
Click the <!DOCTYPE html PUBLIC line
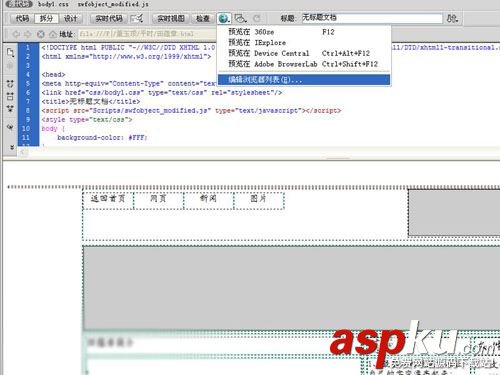[x=129, y=48]
